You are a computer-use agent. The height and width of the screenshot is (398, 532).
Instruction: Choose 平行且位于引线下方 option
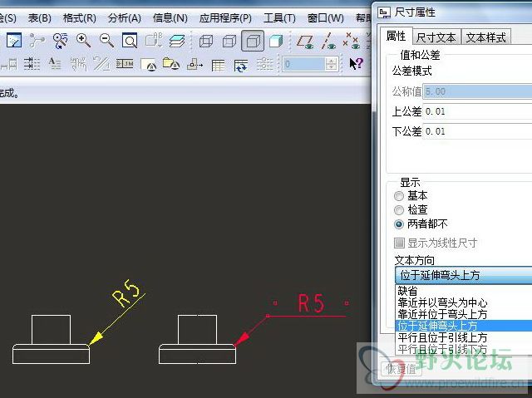pyautogui.click(x=464, y=349)
